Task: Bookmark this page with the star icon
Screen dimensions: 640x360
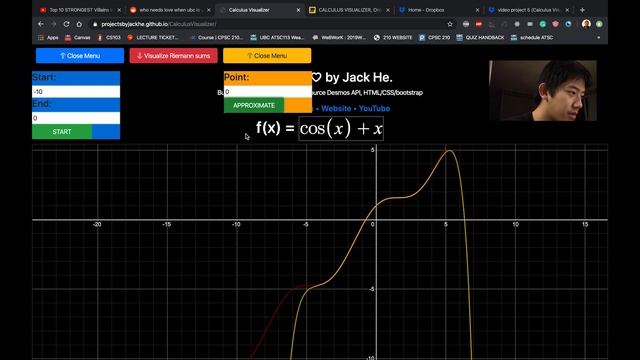Action: point(450,24)
